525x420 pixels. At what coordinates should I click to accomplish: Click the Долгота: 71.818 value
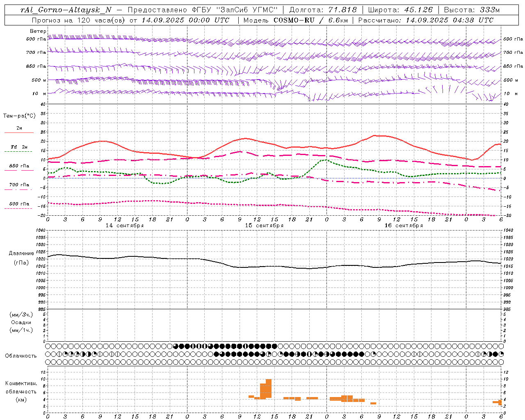coord(323,10)
